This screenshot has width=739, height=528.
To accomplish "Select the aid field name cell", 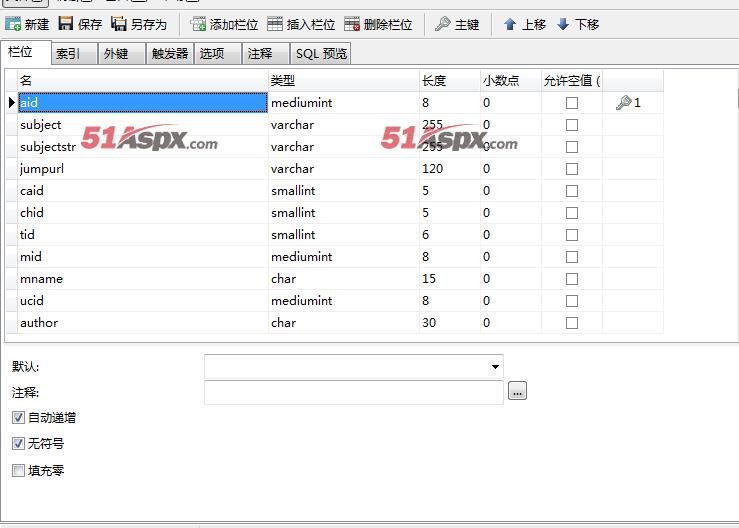I will (x=143, y=102).
